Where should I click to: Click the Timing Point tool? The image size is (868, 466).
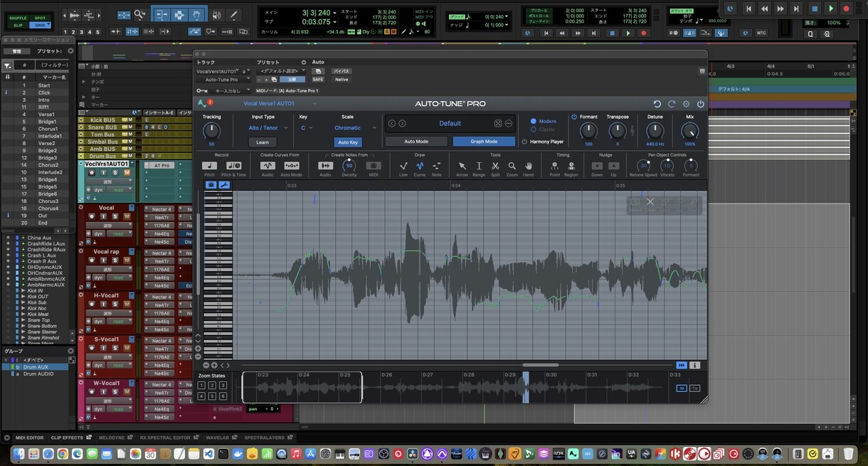pos(554,166)
